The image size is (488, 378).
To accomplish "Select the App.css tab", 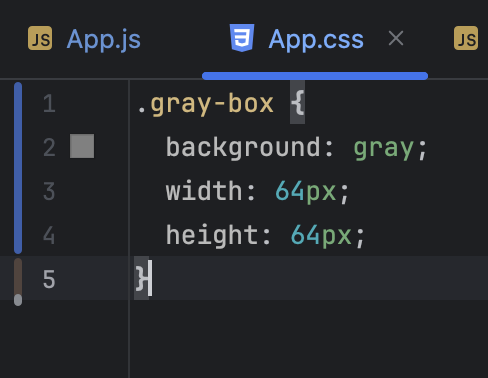I will tap(315, 39).
